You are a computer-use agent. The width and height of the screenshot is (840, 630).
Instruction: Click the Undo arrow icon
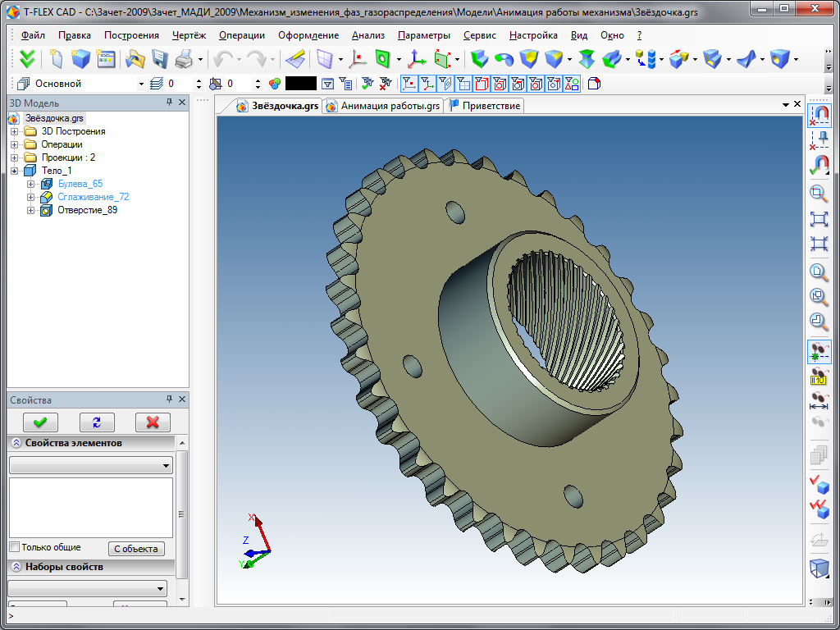click(222, 59)
